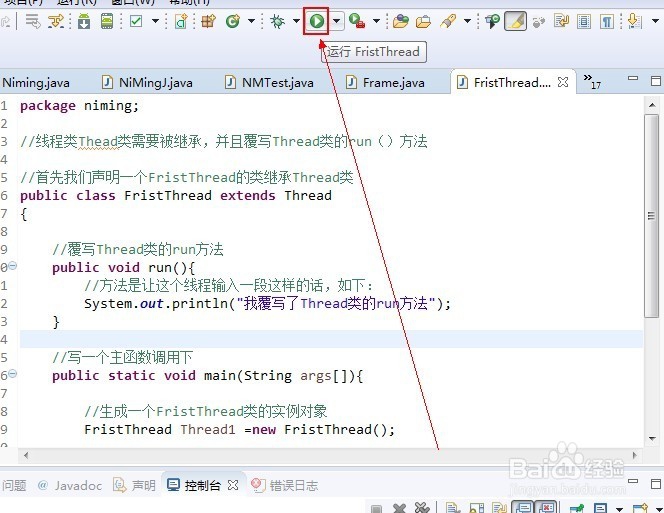This screenshot has height=513, width=664.
Task: Click the Remove All Terminated Launches double-X icon
Action: click(422, 508)
